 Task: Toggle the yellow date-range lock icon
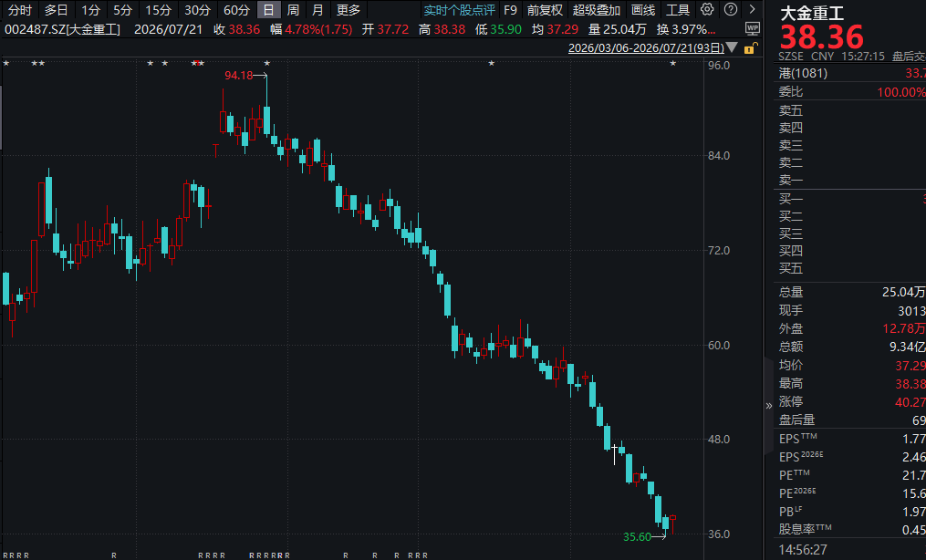750,47
